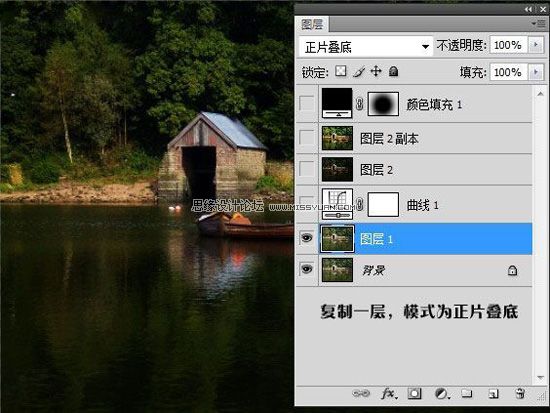Select the curves adjustment icon of 曲线 1

[x=337, y=204]
